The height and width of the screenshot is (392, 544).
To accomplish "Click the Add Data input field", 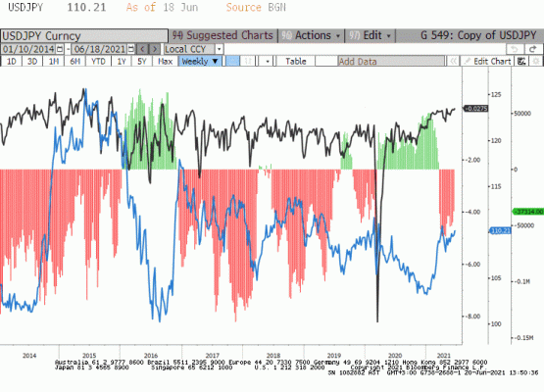I will tap(391, 62).
